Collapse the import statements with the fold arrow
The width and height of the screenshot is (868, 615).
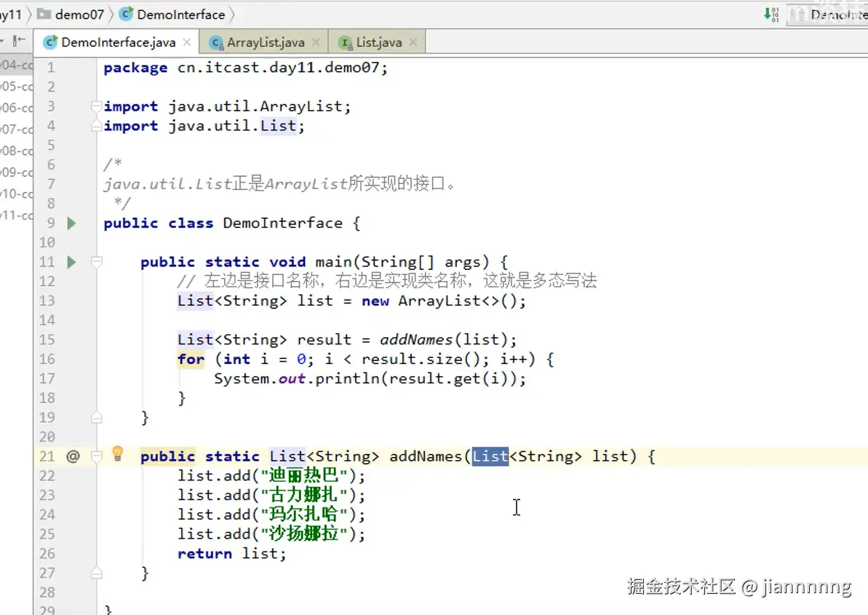95,106
